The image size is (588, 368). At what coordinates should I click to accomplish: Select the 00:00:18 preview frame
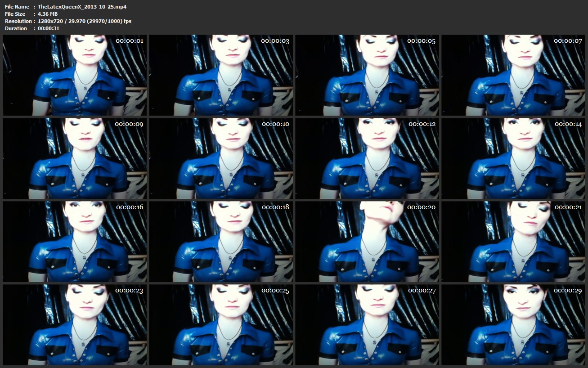pos(221,242)
